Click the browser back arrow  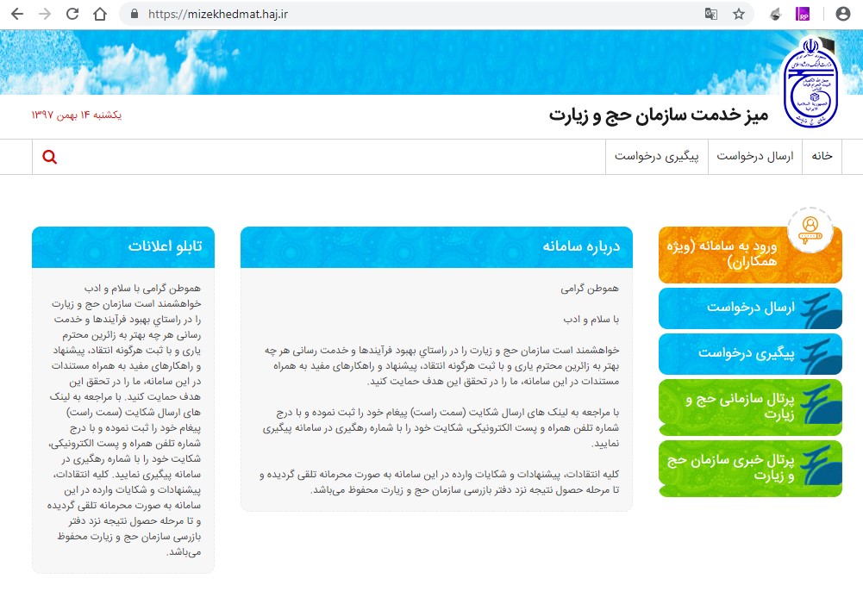coord(17,14)
